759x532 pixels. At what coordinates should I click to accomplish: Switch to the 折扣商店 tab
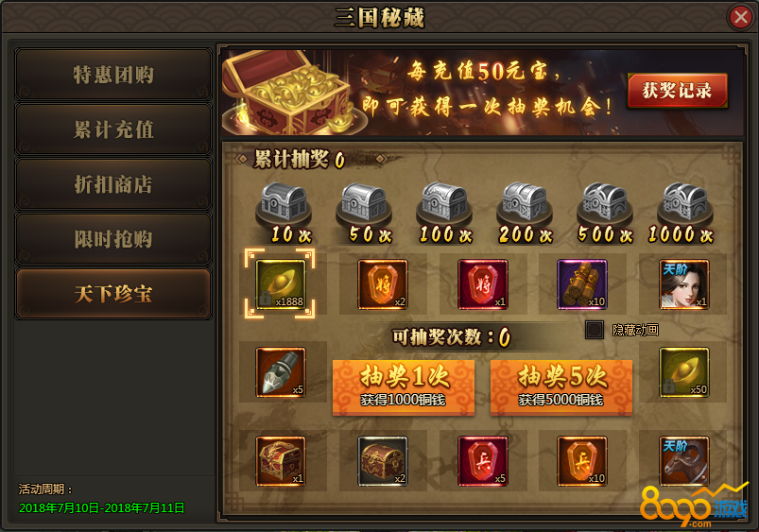click(x=113, y=184)
